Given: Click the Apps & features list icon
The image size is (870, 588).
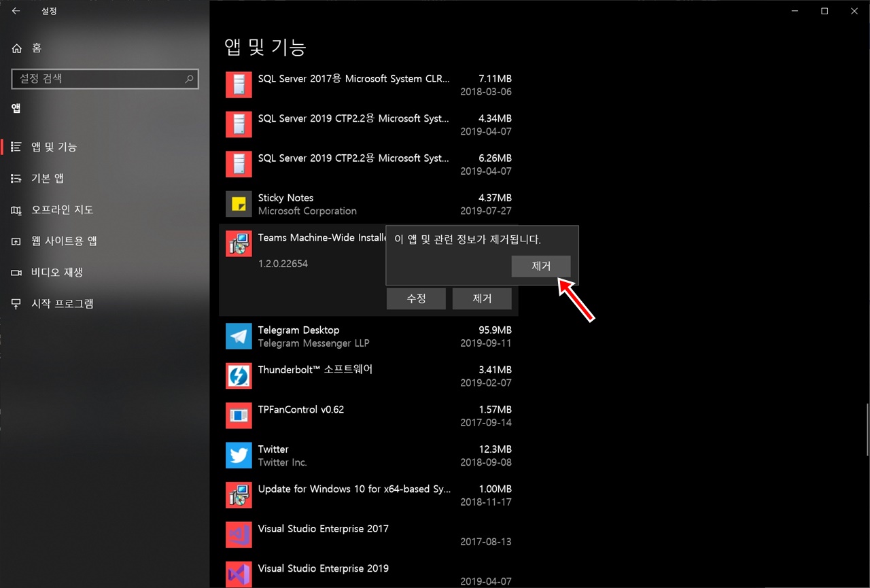Looking at the screenshot, I should tap(16, 147).
